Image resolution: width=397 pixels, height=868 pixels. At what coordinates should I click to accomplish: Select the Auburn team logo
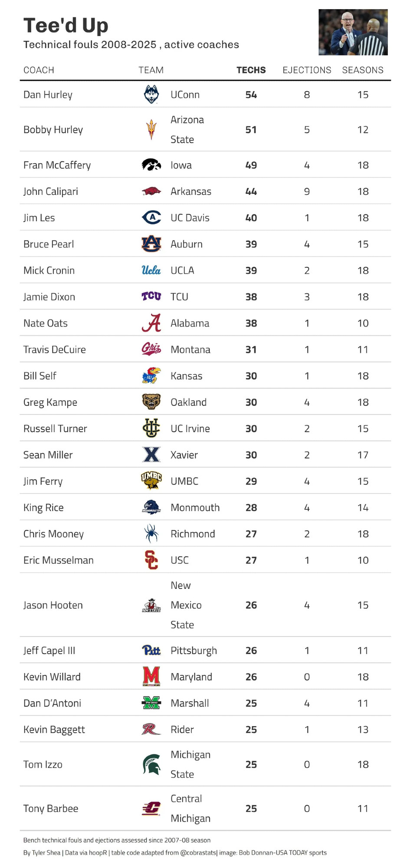[x=151, y=244]
